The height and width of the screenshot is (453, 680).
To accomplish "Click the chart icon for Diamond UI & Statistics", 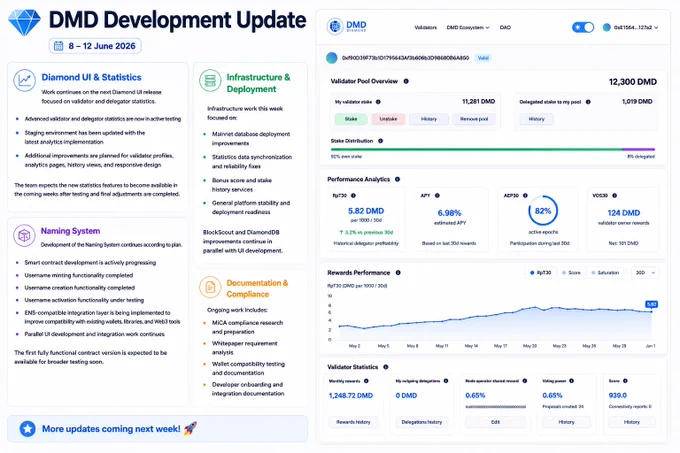I will click(x=24, y=80).
